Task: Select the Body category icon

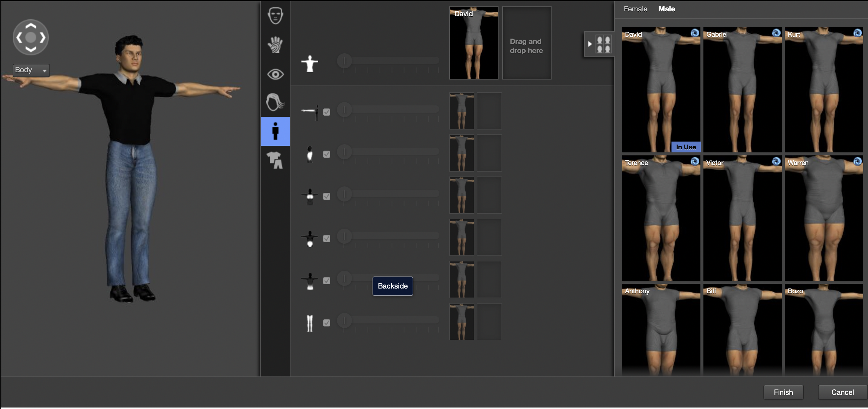Action: tap(275, 131)
